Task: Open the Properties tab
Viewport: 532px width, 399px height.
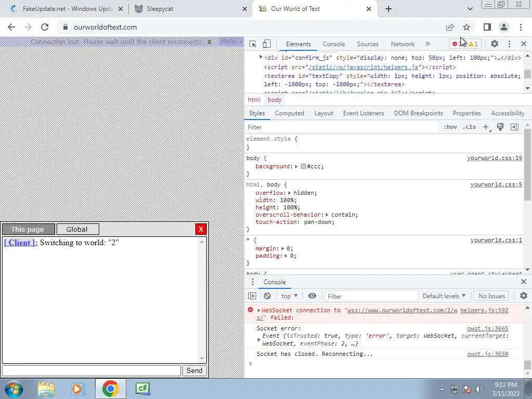Action: tap(467, 113)
